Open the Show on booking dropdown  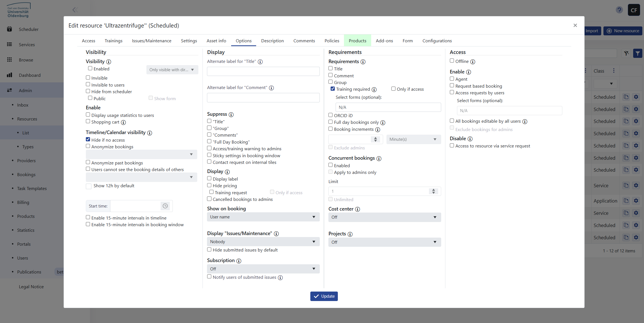[x=263, y=217]
